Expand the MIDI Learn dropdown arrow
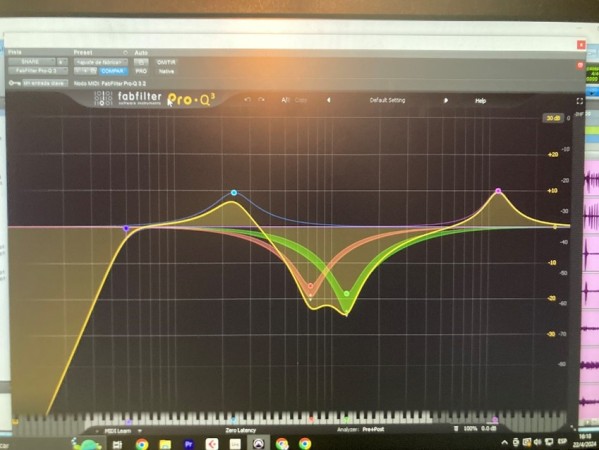 pyautogui.click(x=140, y=431)
